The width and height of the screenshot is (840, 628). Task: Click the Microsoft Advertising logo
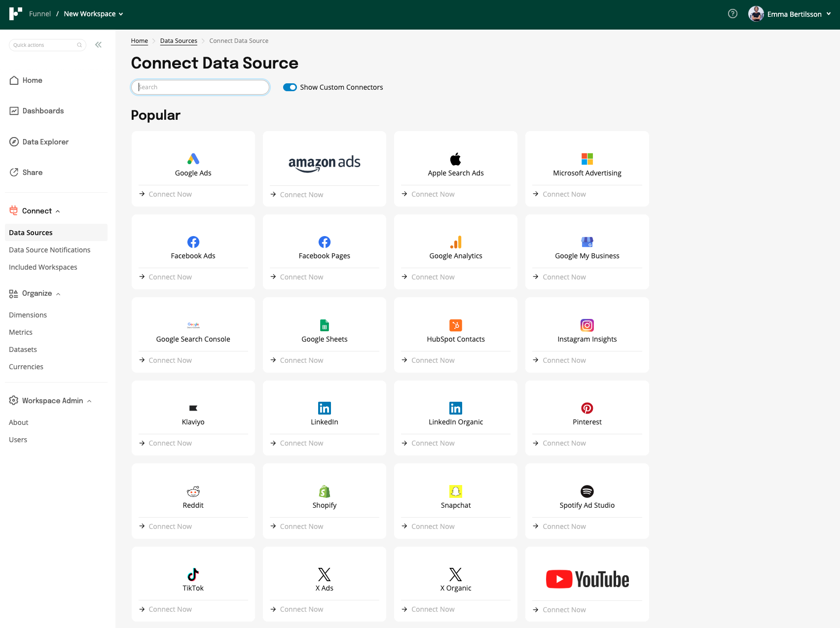coord(587,159)
